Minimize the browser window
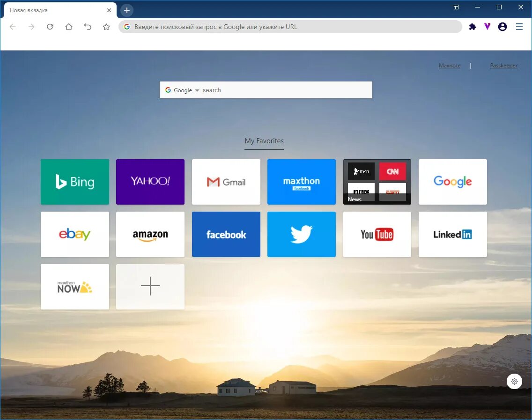 tap(477, 7)
